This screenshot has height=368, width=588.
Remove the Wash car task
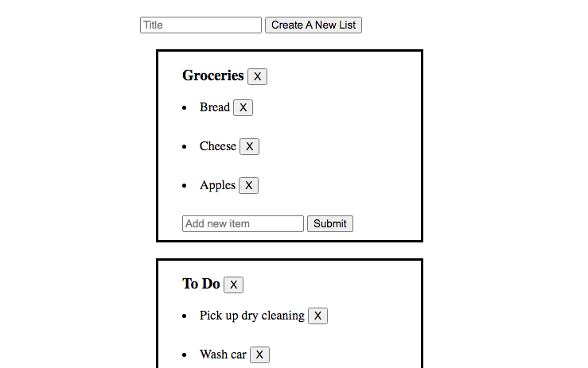coord(259,354)
